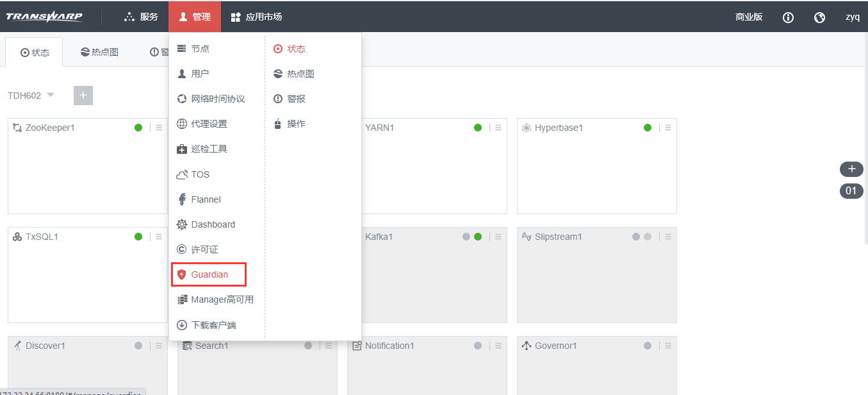Open Dashboard from the dropdown menu

tap(213, 224)
